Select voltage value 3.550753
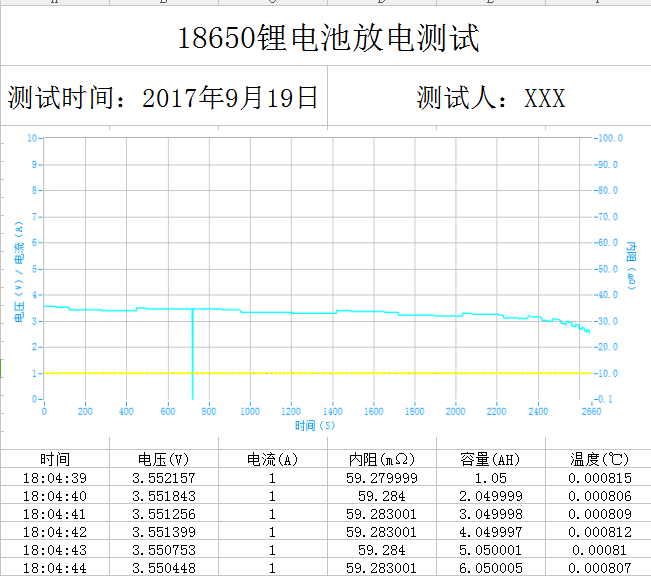Viewport: 651px width, 576px height. tap(164, 550)
